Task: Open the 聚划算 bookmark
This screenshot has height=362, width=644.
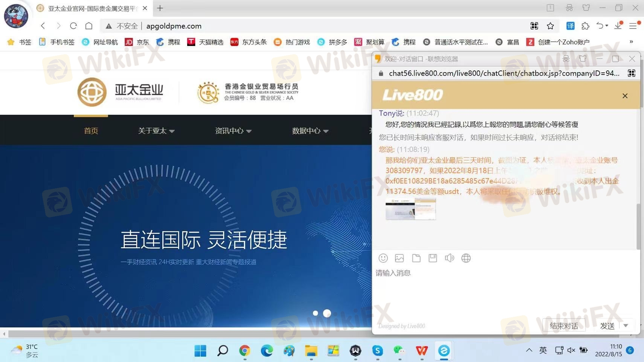Action: tap(369, 42)
